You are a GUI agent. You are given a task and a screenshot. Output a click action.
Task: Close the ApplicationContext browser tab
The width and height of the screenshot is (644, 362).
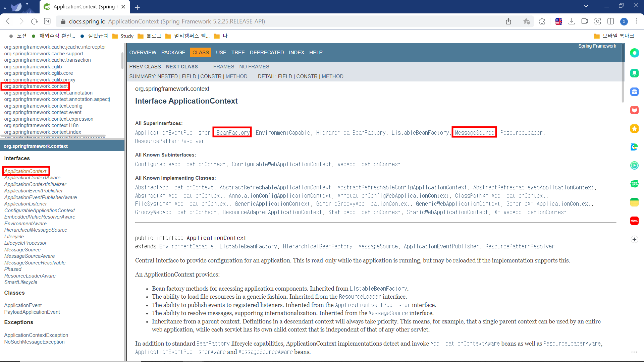pos(123,7)
